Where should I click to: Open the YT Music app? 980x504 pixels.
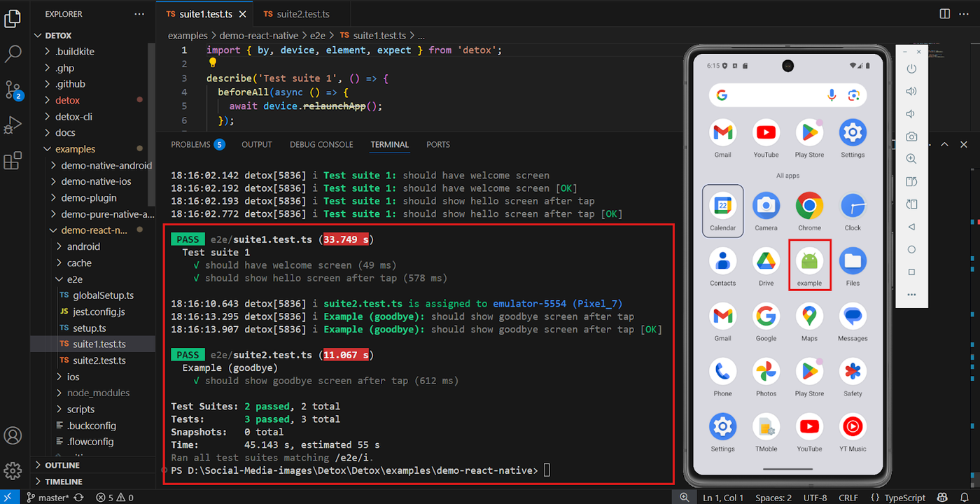point(853,432)
